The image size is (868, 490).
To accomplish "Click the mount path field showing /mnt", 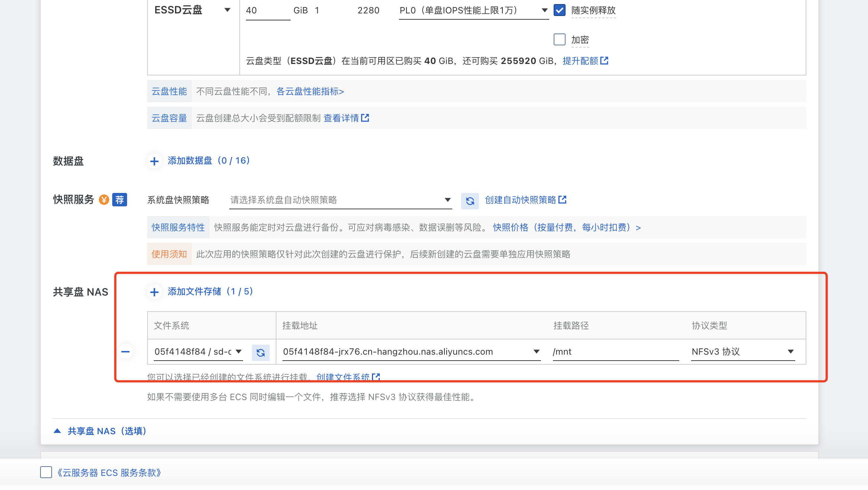I will [616, 352].
